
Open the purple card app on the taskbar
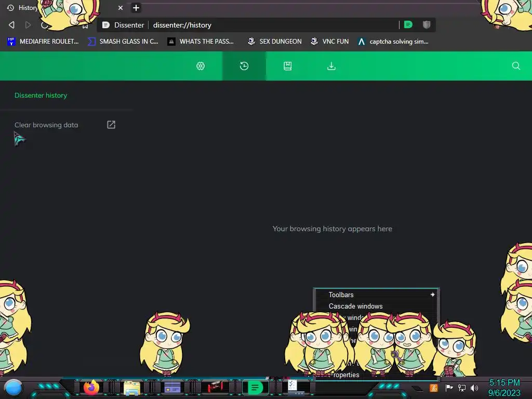(x=172, y=387)
